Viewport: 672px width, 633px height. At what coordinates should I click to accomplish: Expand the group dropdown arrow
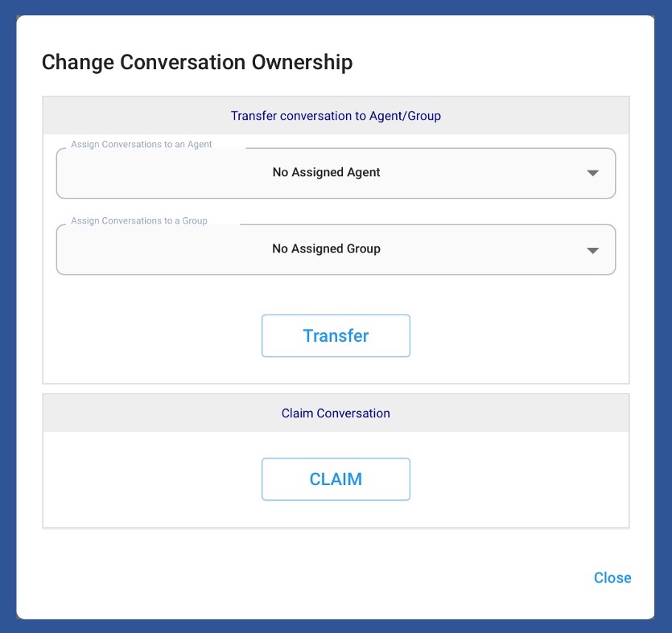[593, 250]
